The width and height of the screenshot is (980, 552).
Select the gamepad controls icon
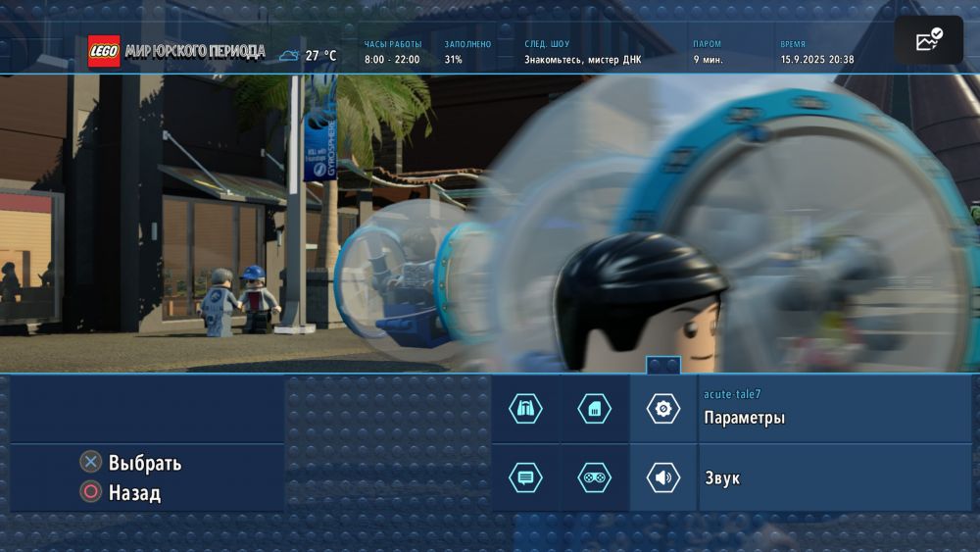[x=594, y=477]
